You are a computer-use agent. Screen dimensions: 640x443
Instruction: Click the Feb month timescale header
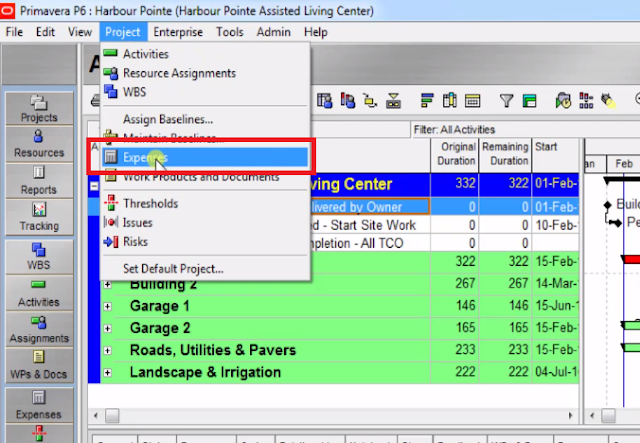(x=623, y=164)
